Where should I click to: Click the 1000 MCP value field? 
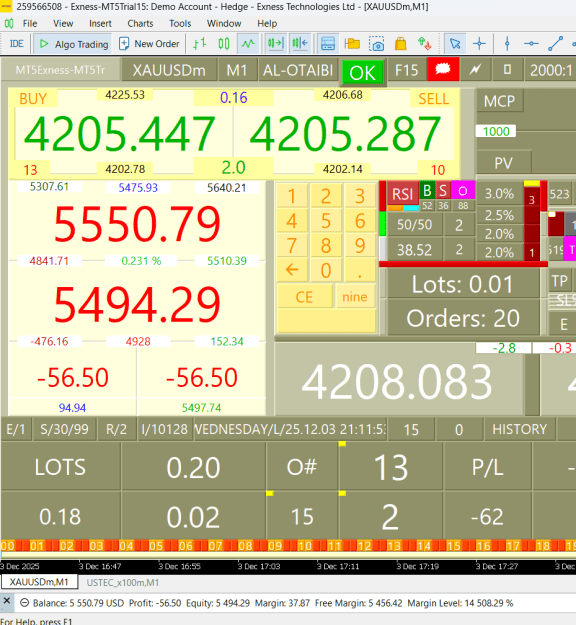pyautogui.click(x=496, y=131)
